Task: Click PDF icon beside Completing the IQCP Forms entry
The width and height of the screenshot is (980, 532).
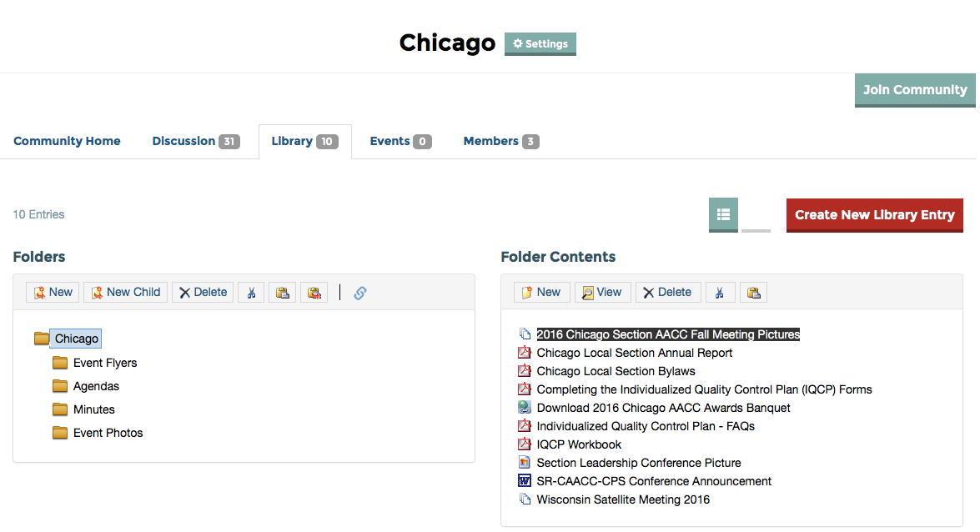Action: (525, 389)
